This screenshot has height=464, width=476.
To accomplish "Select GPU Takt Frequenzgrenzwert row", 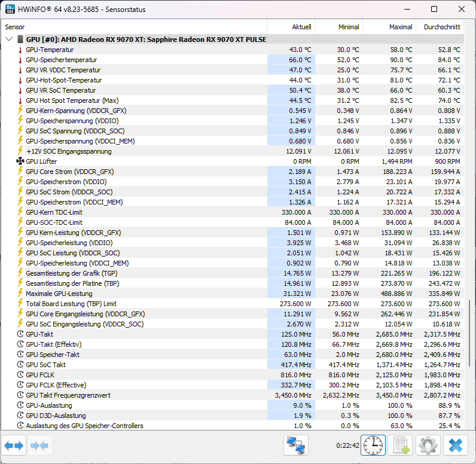I will 240,395.
